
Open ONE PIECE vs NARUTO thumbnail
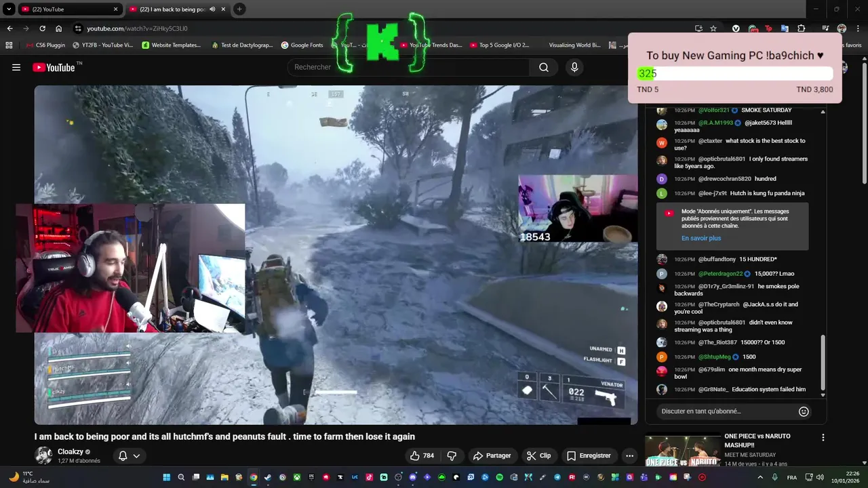(682, 450)
